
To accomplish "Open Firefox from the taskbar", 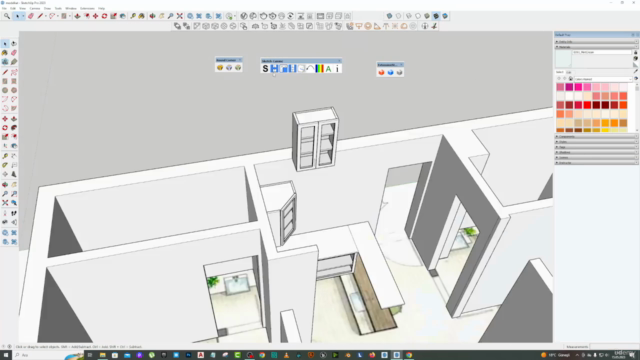I will click(372, 355).
